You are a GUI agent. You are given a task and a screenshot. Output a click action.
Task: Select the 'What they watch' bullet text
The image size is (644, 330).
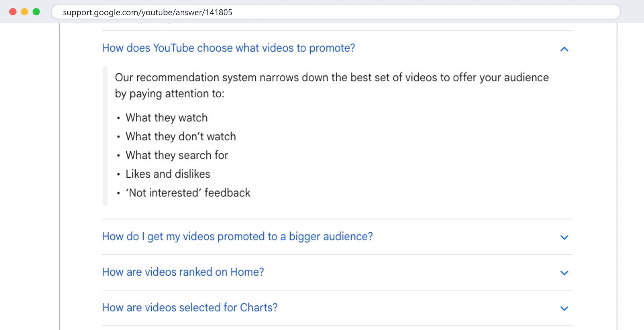(x=167, y=118)
